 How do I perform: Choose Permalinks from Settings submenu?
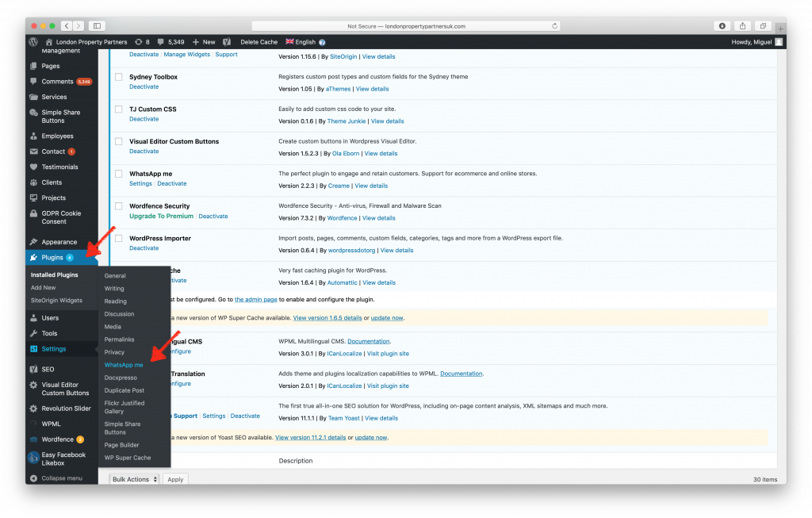point(119,340)
